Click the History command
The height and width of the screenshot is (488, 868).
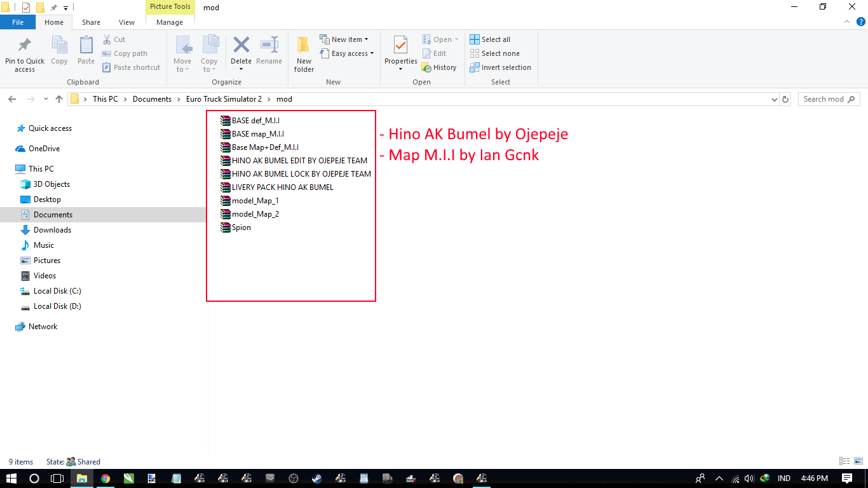tap(439, 67)
